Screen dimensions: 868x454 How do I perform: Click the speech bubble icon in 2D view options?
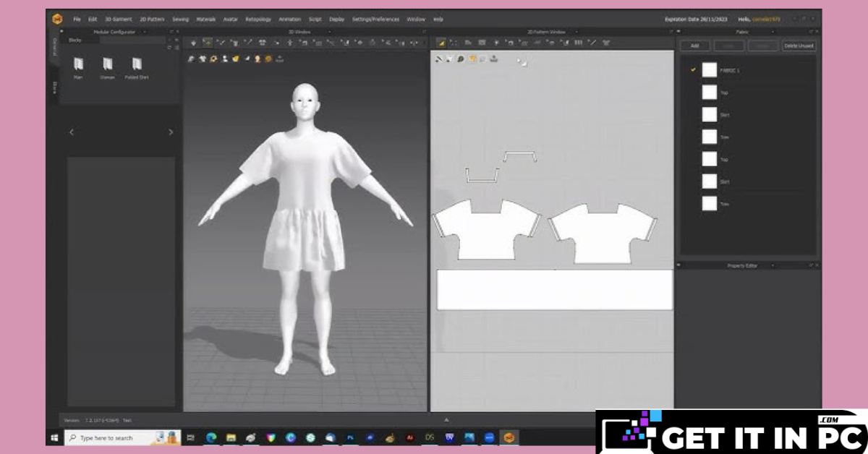coord(461,59)
